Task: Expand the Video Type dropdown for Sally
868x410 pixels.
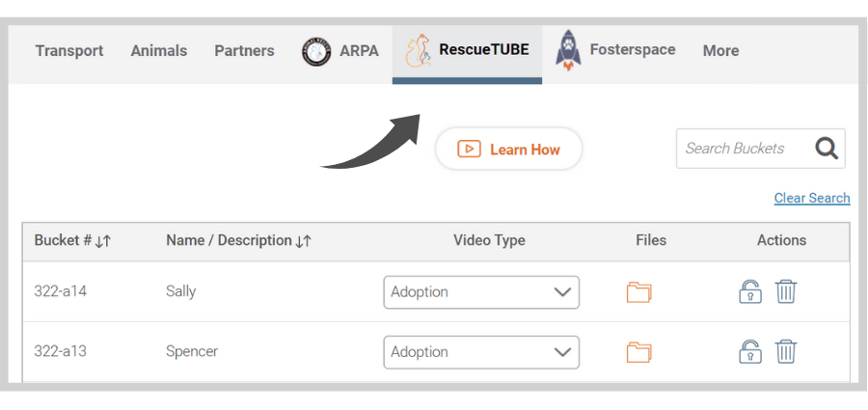Action: click(481, 292)
